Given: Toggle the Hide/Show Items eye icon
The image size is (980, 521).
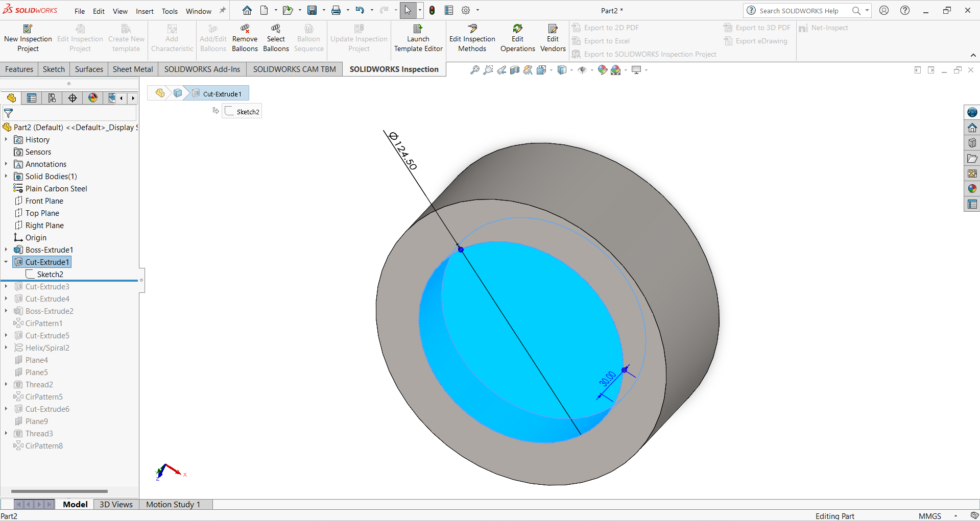Looking at the screenshot, I should click(582, 70).
